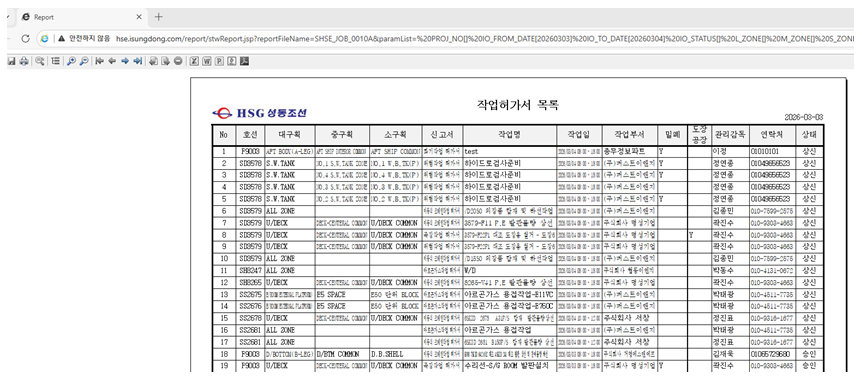
Task: Select ship number SS2678 in row 15
Action: (249, 319)
